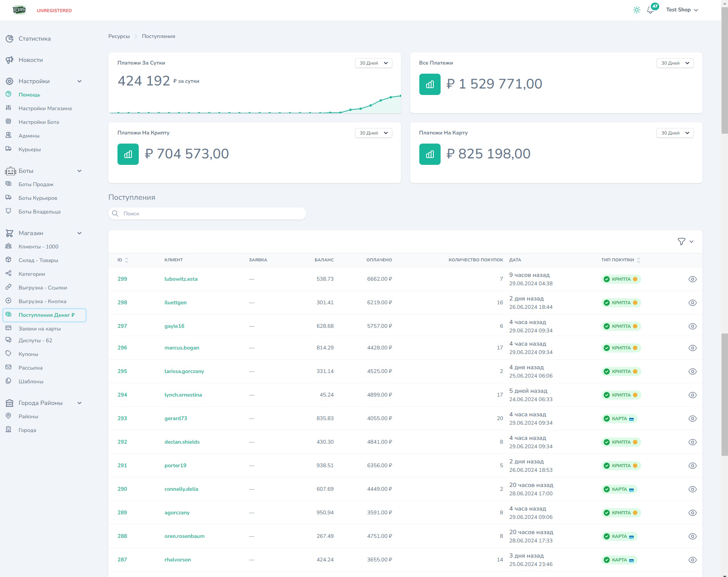This screenshot has width=728, height=577.
Task: Show details via eye icon for row 299
Action: click(x=692, y=279)
